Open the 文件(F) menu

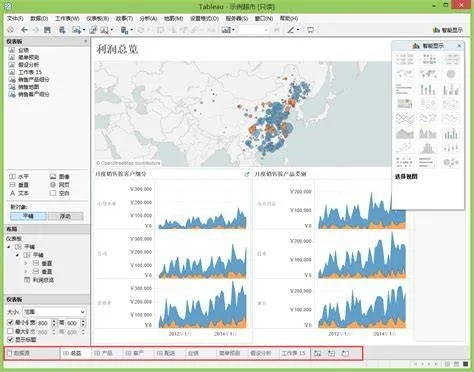click(15, 18)
